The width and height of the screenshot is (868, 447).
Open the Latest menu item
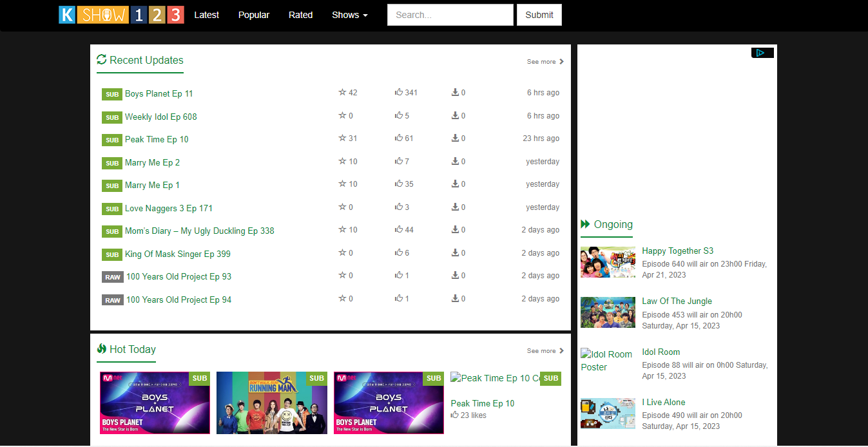206,15
